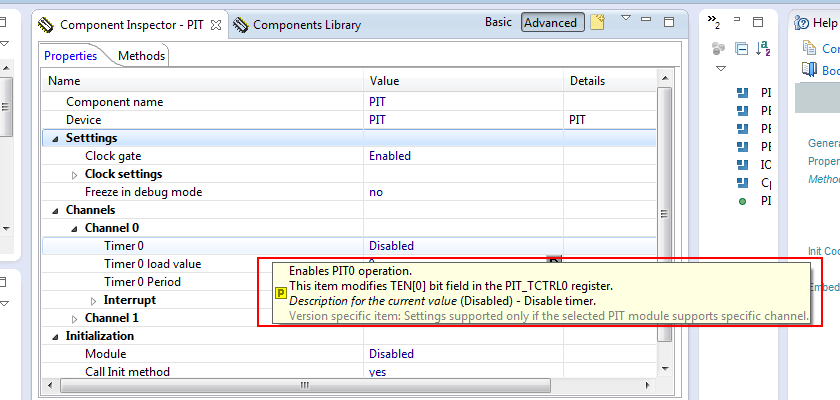840x400 pixels.
Task: Toggle Timer 0 Disabled value
Action: click(391, 246)
